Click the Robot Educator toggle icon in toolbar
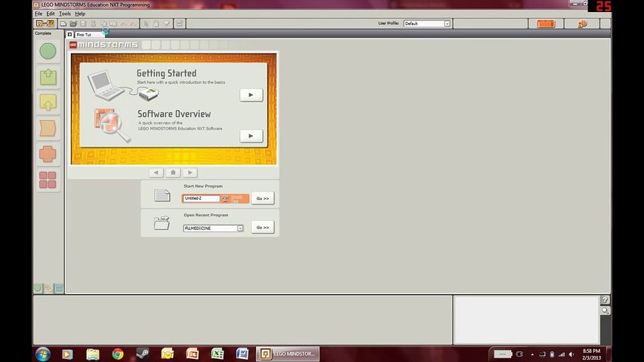Viewport: 644px width, 362px height. [45, 23]
